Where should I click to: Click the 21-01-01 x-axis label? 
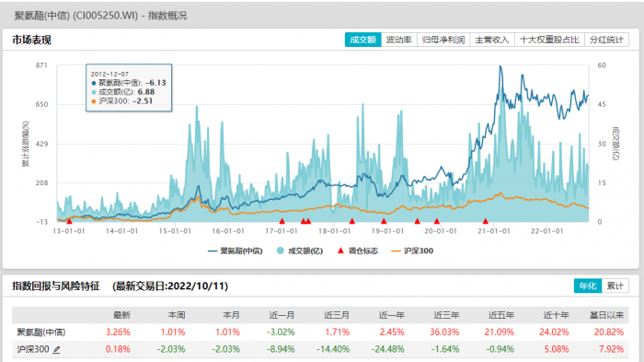coord(494,231)
